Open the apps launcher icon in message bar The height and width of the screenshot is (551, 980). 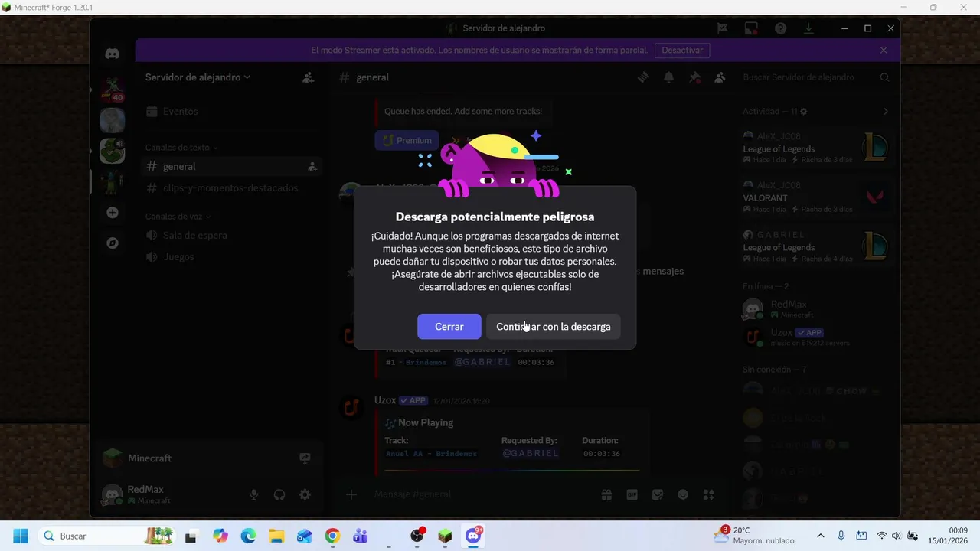pos(709,494)
